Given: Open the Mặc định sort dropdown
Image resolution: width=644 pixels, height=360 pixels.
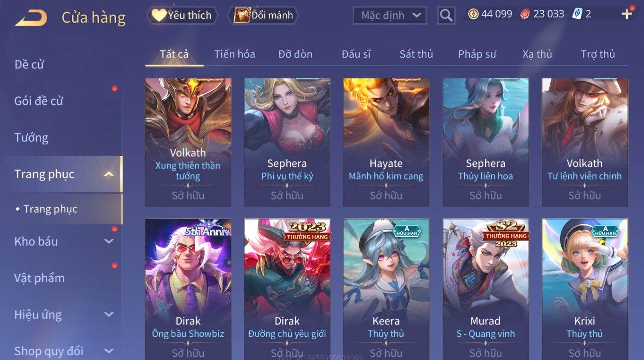Looking at the screenshot, I should [x=389, y=15].
